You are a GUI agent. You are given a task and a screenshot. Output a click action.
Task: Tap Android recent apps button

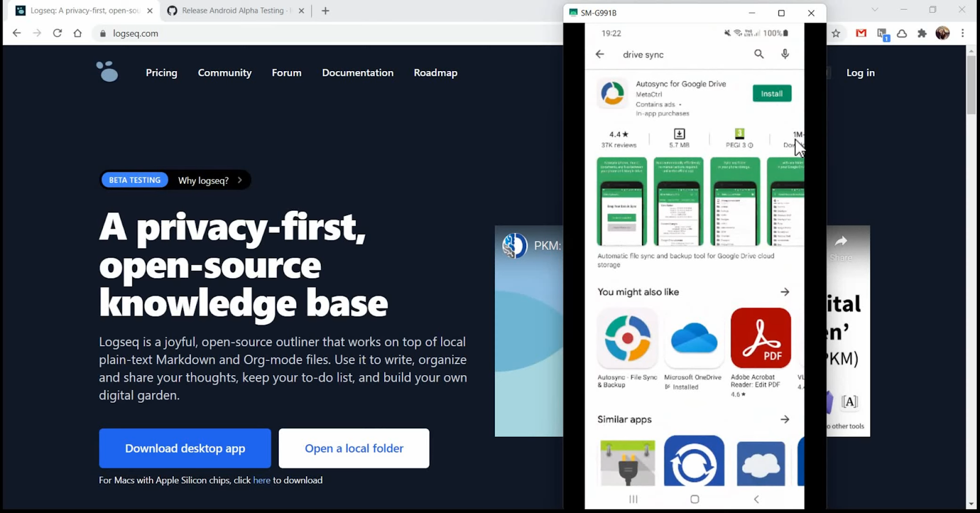(633, 499)
